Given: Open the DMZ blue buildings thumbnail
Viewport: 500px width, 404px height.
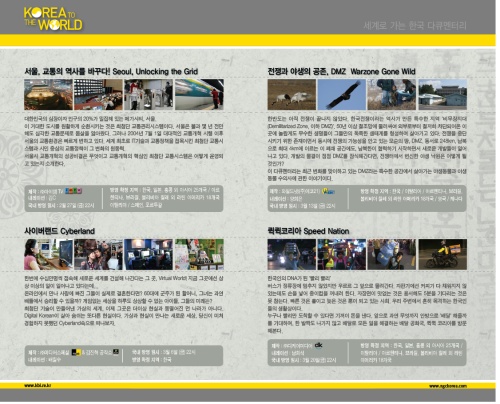Looking at the screenshot, I should 443,95.
